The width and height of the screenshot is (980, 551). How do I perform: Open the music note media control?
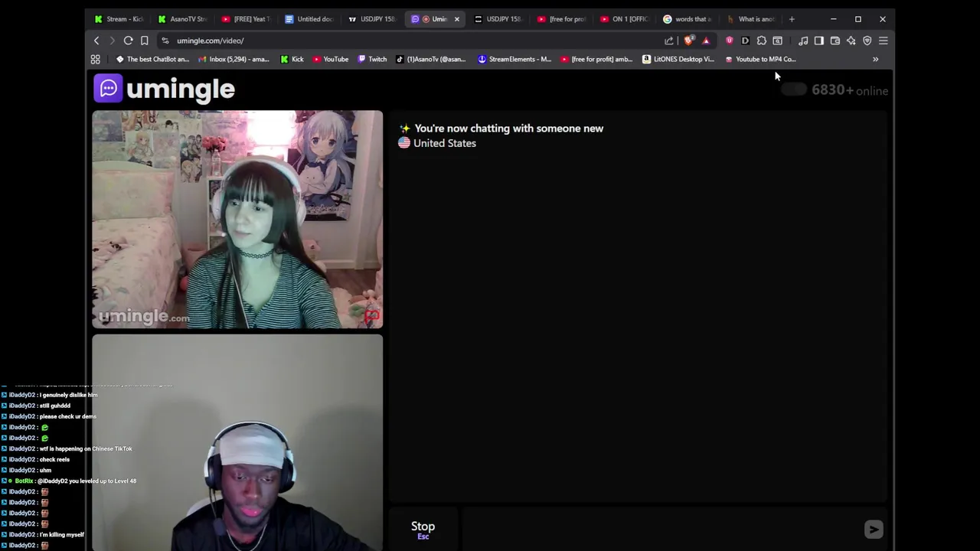point(803,41)
